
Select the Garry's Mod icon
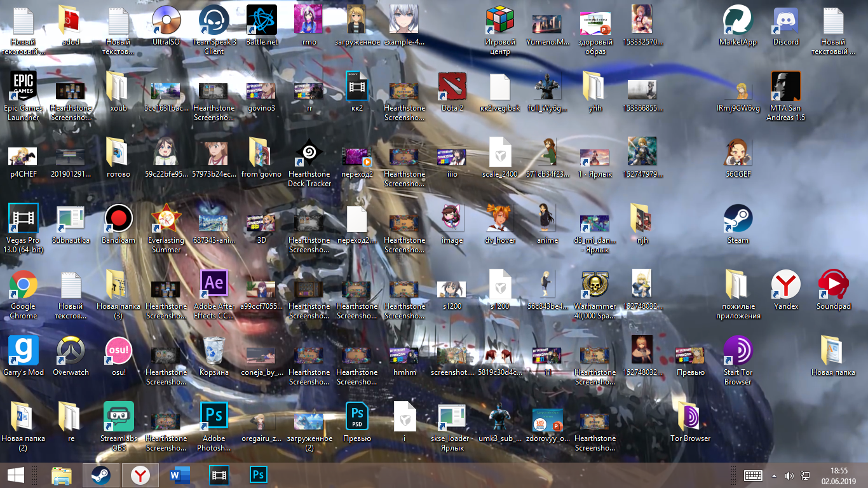coord(24,351)
